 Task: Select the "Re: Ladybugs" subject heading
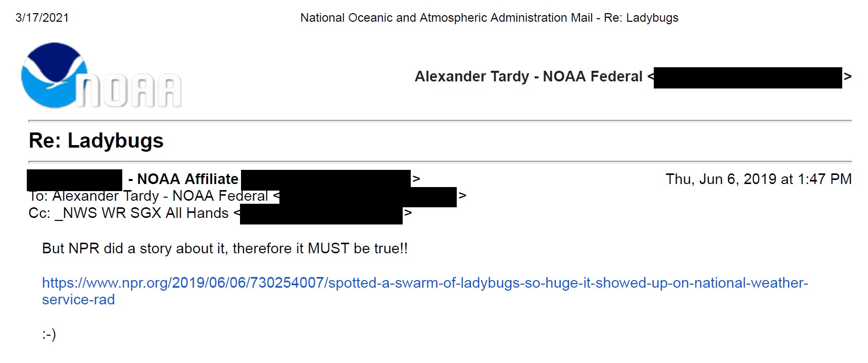96,141
